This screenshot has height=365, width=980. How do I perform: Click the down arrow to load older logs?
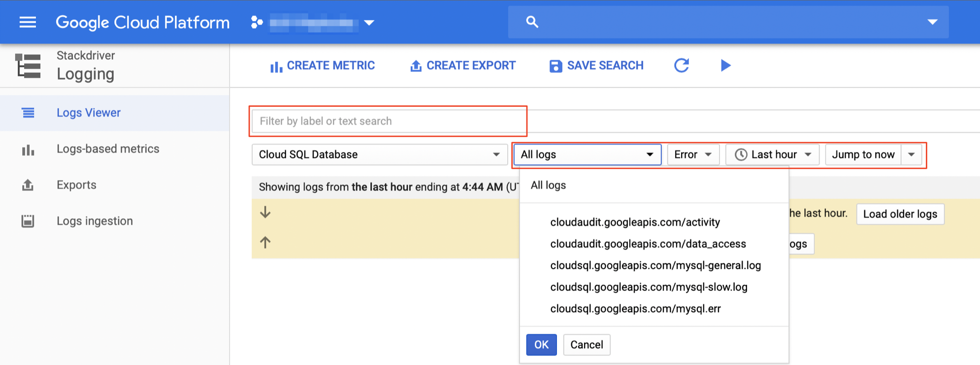tap(265, 213)
